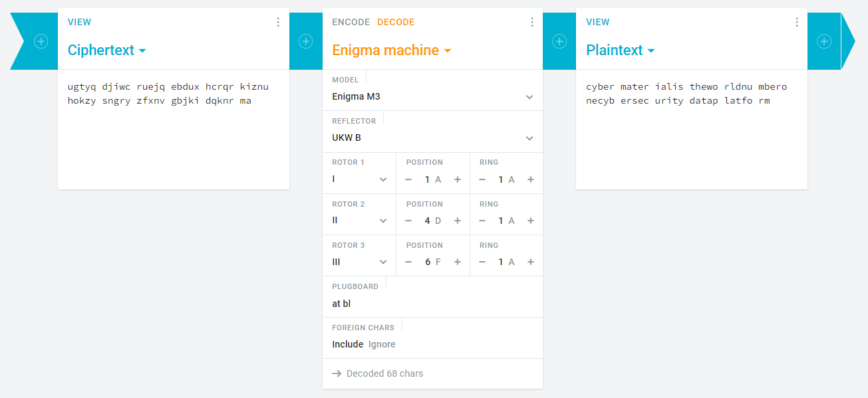The image size is (868, 398).
Task: Increase Rotor 3 ring setting
Action: pyautogui.click(x=531, y=262)
